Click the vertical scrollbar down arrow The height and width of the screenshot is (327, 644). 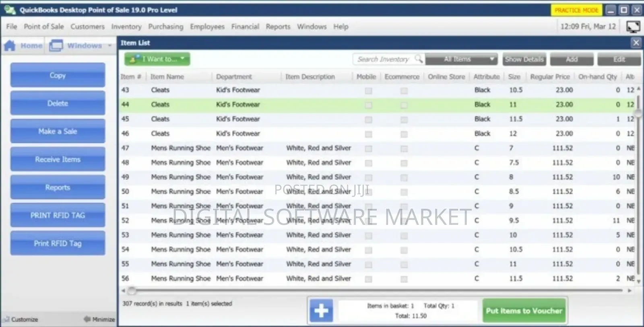(x=638, y=282)
